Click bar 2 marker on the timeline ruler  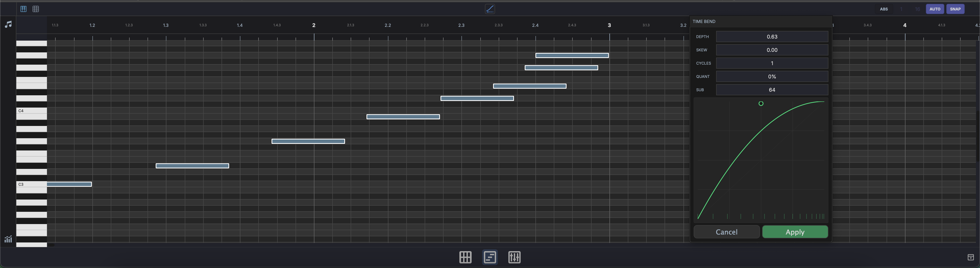(313, 25)
